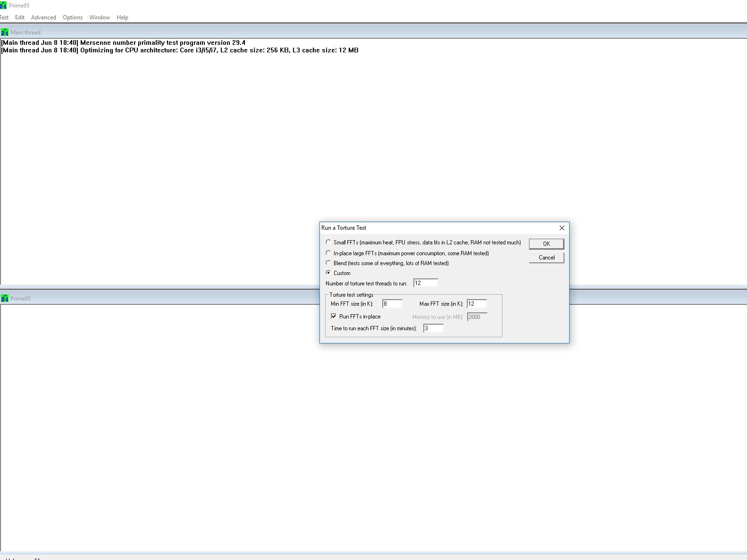The image size is (747, 560).
Task: Click the Torture test settings group label
Action: coord(352,295)
